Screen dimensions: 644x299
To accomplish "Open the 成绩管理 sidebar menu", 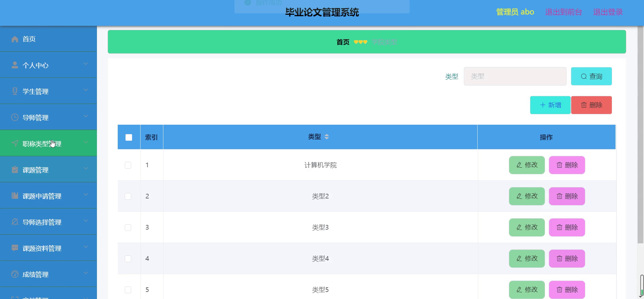I will (48, 274).
